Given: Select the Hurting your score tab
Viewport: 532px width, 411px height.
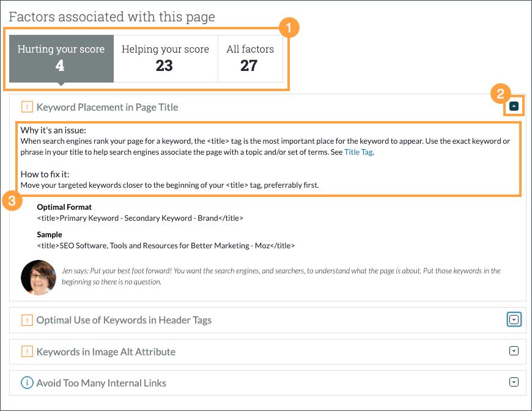Looking at the screenshot, I should click(x=61, y=58).
